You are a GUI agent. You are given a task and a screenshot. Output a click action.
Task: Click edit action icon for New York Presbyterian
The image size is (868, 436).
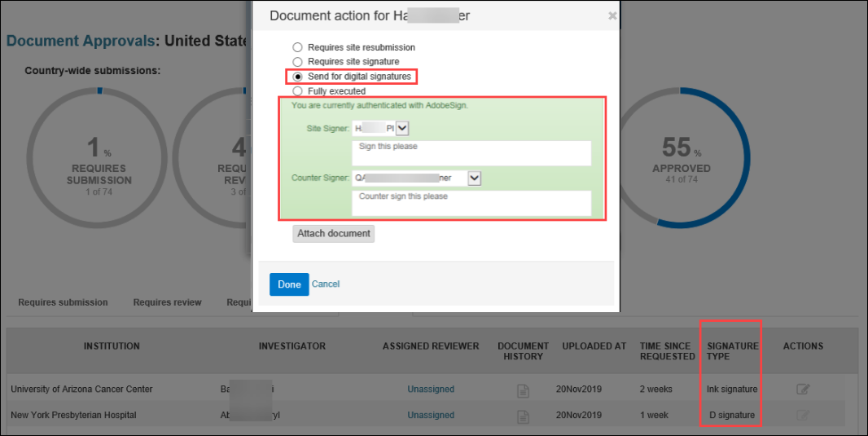pyautogui.click(x=803, y=415)
